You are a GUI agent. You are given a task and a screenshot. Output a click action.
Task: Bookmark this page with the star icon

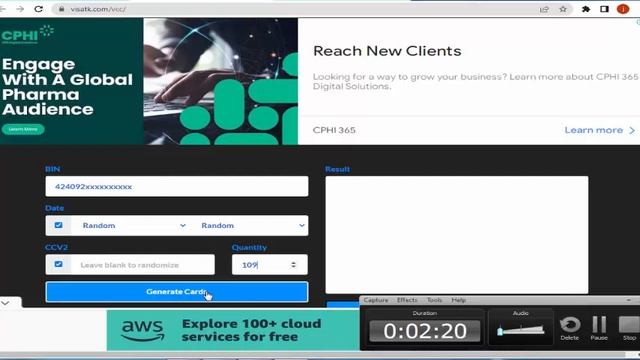[x=563, y=9]
